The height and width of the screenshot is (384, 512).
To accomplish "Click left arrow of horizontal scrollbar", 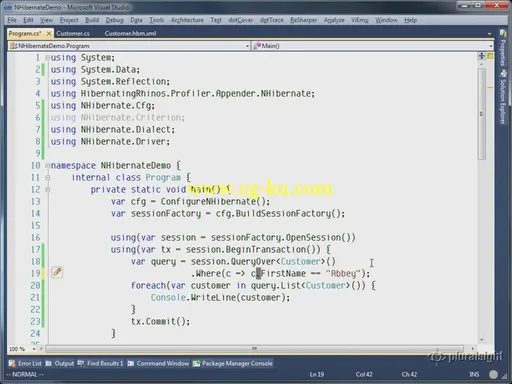I will (x=41, y=349).
